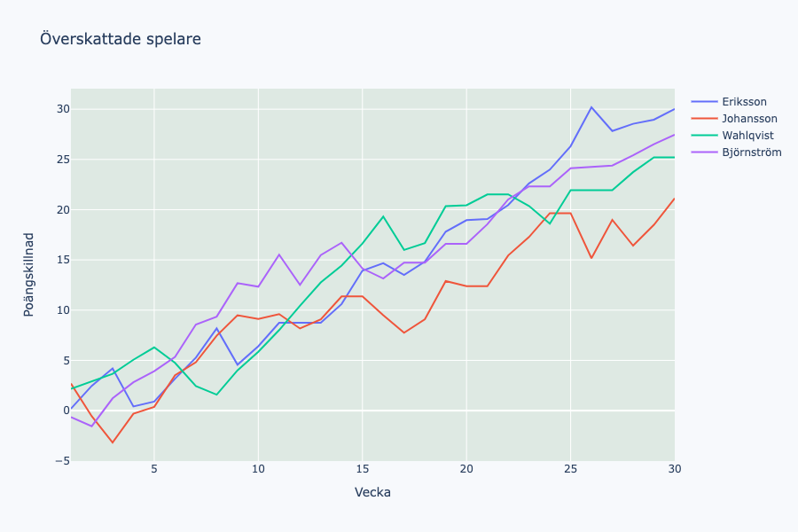
Task: Click the y-axis tick label 20
Action: (x=60, y=210)
